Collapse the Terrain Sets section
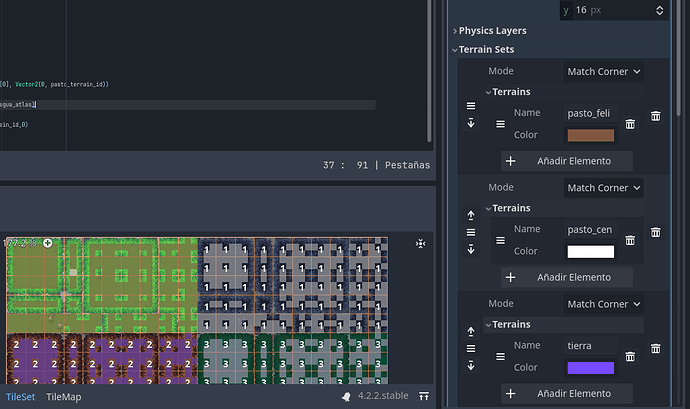Image resolution: width=690 pixels, height=409 pixels. 486,50
